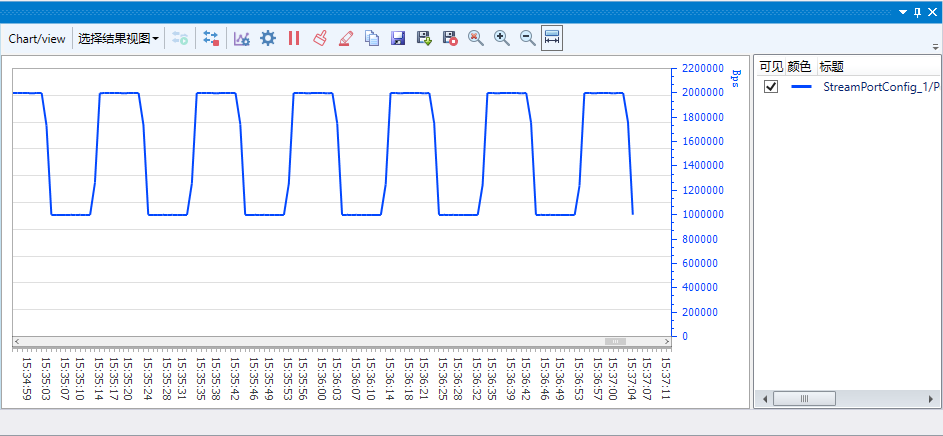This screenshot has width=943, height=436.
Task: Toggle the fit-width horizontal arrows button
Action: [552, 38]
